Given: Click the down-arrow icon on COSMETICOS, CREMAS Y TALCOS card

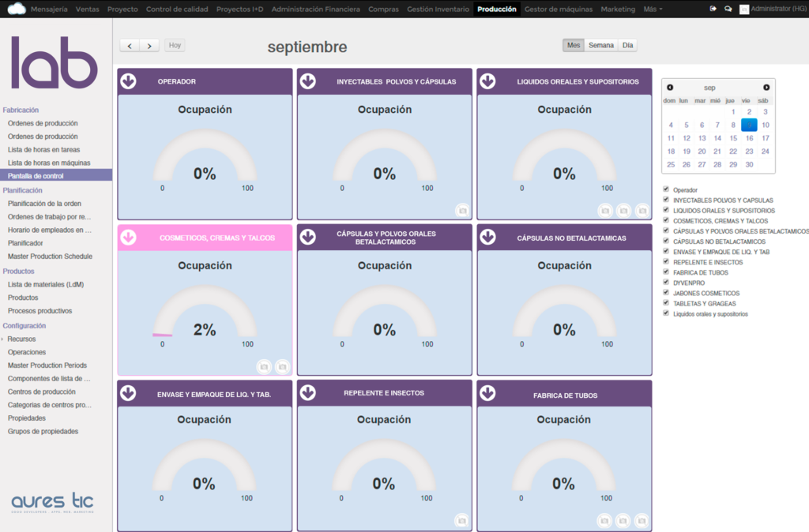Looking at the screenshot, I should [129, 238].
